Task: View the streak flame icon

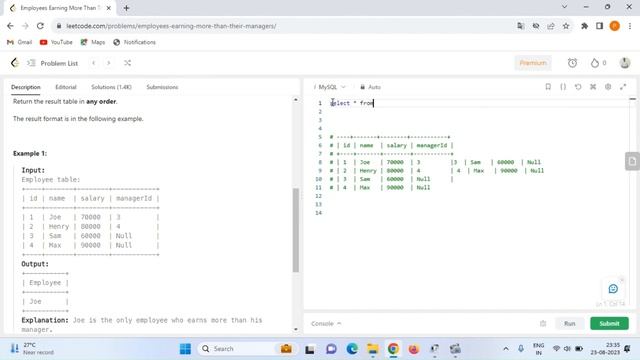Action: (595, 63)
